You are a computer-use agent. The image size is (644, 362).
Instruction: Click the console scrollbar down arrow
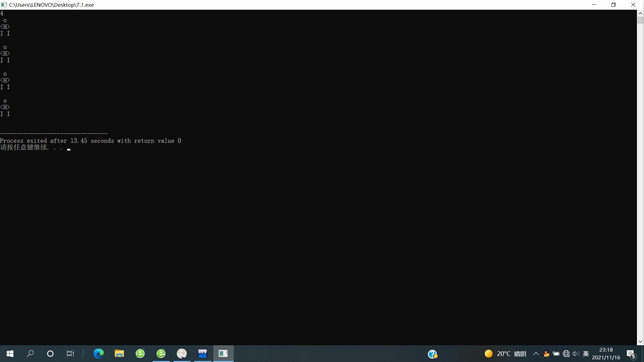640,342
